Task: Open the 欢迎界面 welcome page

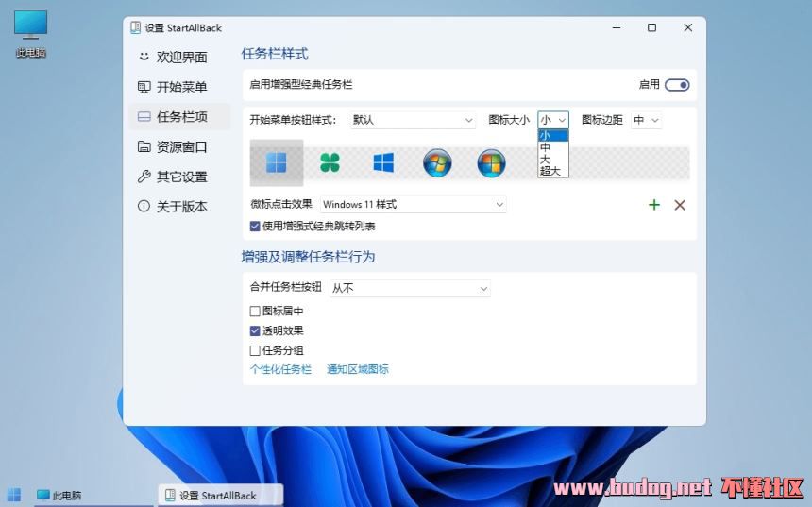Action: point(179,57)
